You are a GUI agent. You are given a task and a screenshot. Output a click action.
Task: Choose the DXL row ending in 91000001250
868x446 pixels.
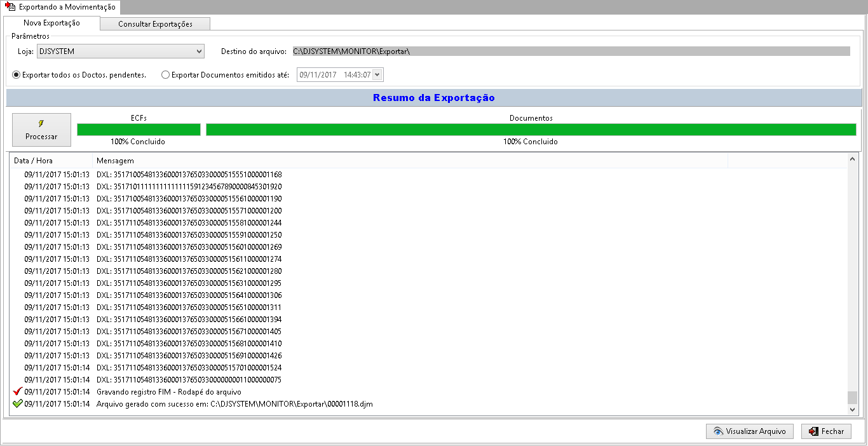[429, 234]
